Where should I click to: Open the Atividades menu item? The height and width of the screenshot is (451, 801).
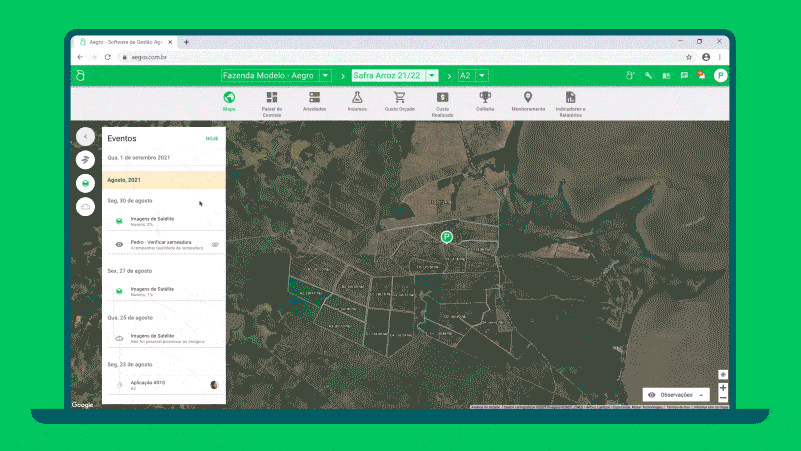314,98
